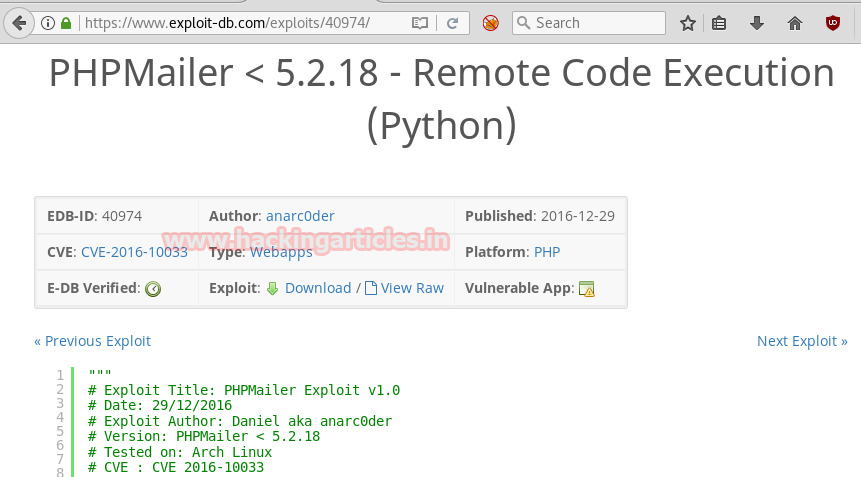The image size is (861, 477).
Task: Click the green secure padlock icon
Action: [x=66, y=23]
